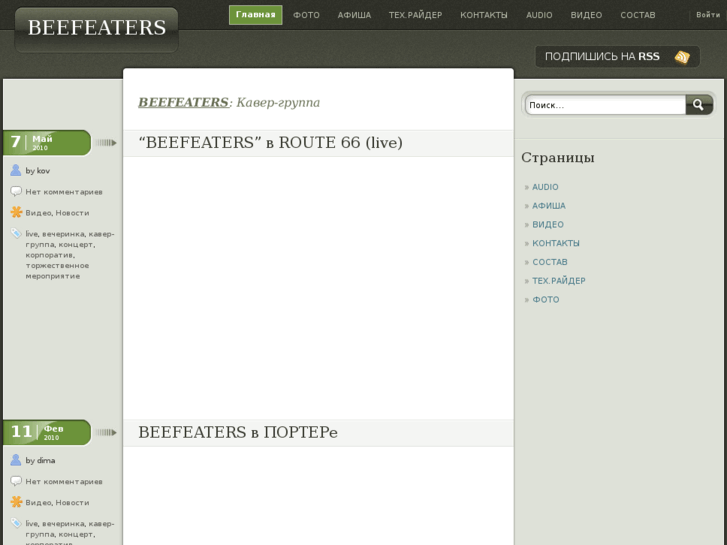727x545 pixels.
Task: Select КОНТАКТЫ in top navigation
Action: [484, 15]
